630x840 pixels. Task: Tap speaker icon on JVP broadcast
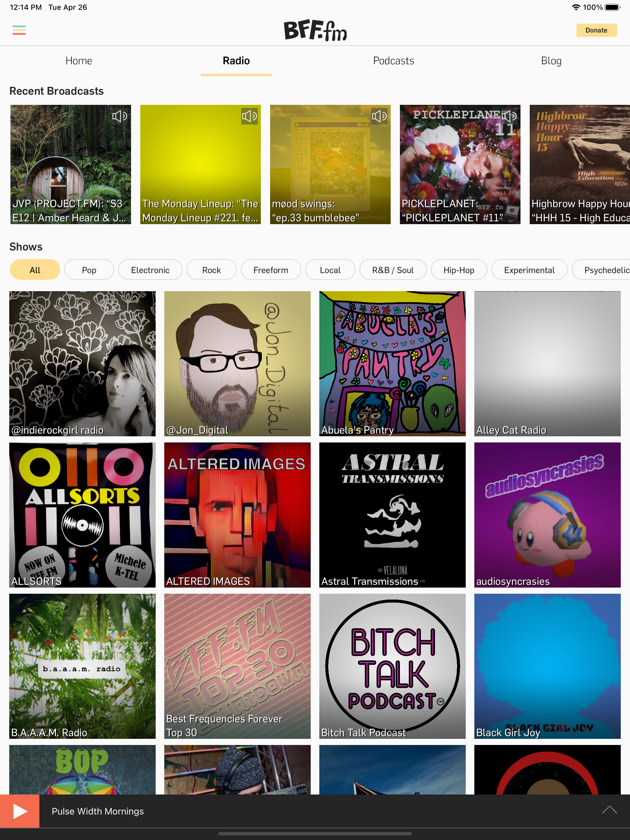[x=119, y=116]
